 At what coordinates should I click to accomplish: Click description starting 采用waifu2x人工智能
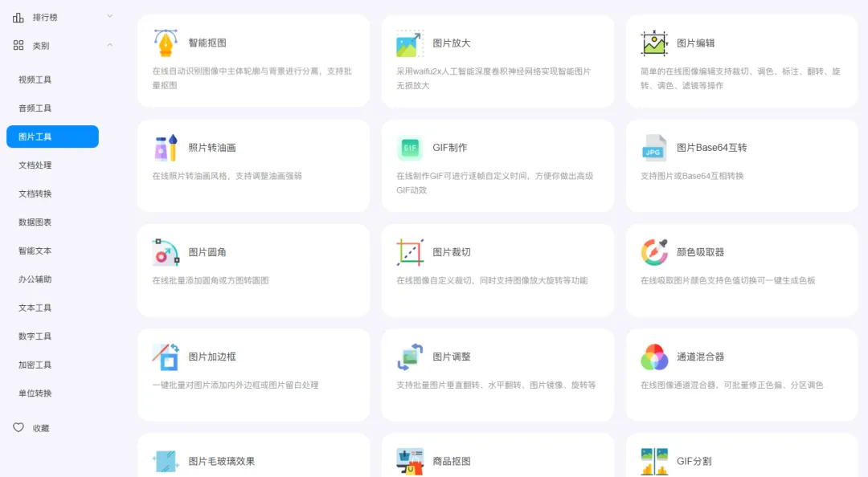[x=493, y=79]
